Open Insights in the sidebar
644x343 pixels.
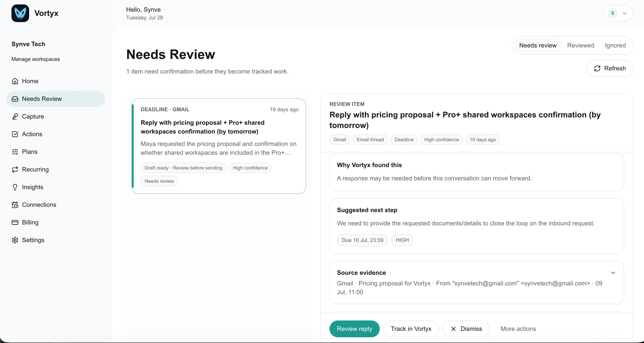tap(56, 187)
